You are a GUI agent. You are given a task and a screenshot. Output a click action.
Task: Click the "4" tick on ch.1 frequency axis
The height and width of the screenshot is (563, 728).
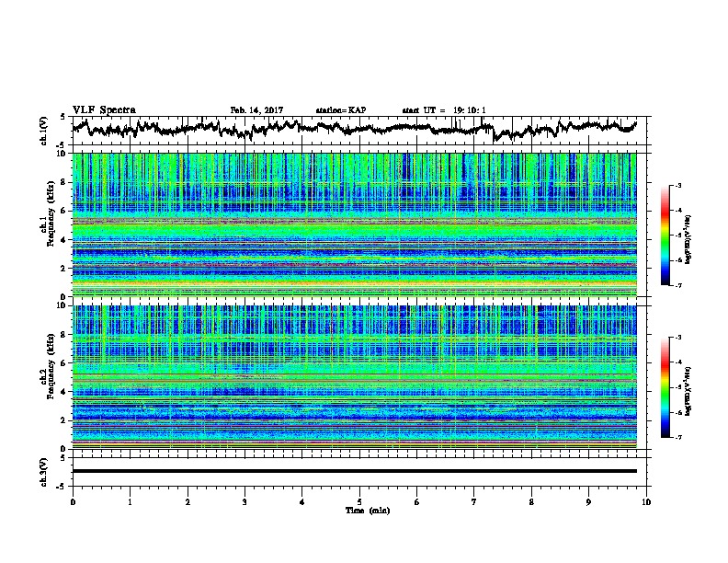pyautogui.click(x=64, y=239)
